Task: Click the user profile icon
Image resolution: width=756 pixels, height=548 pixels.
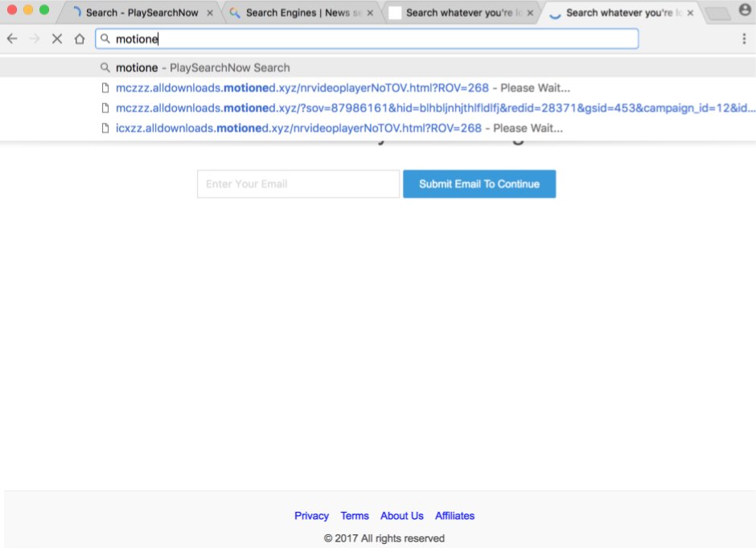Action: click(744, 11)
